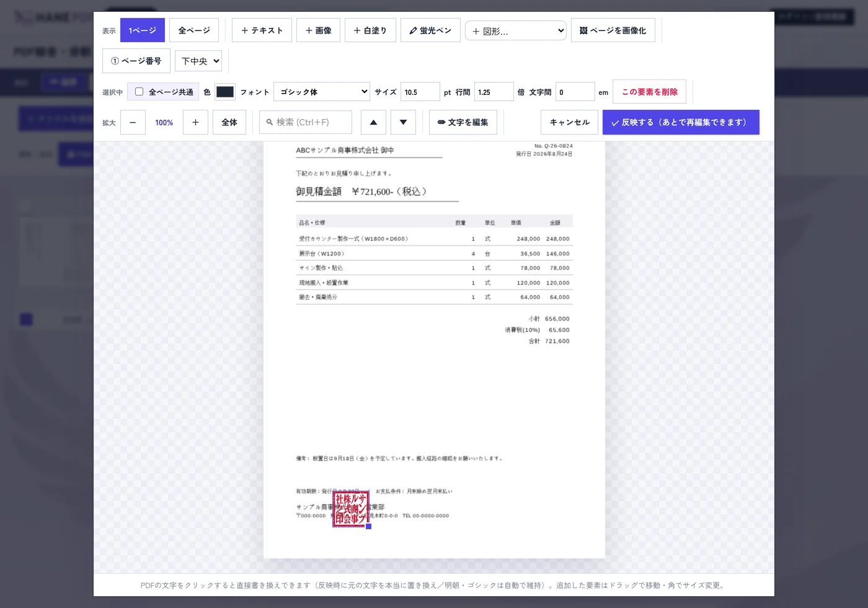The width and height of the screenshot is (868, 608).
Task: Click the キャンセル button
Action: (569, 122)
